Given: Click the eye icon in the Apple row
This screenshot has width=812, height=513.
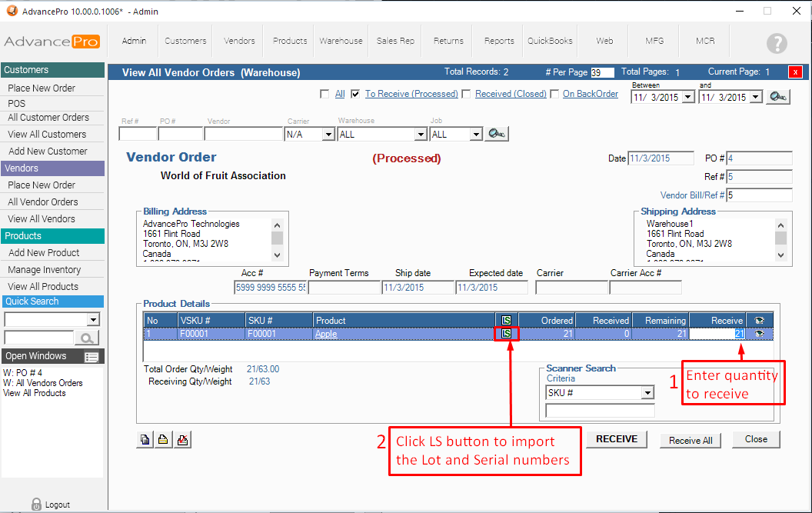Looking at the screenshot, I should (760, 334).
